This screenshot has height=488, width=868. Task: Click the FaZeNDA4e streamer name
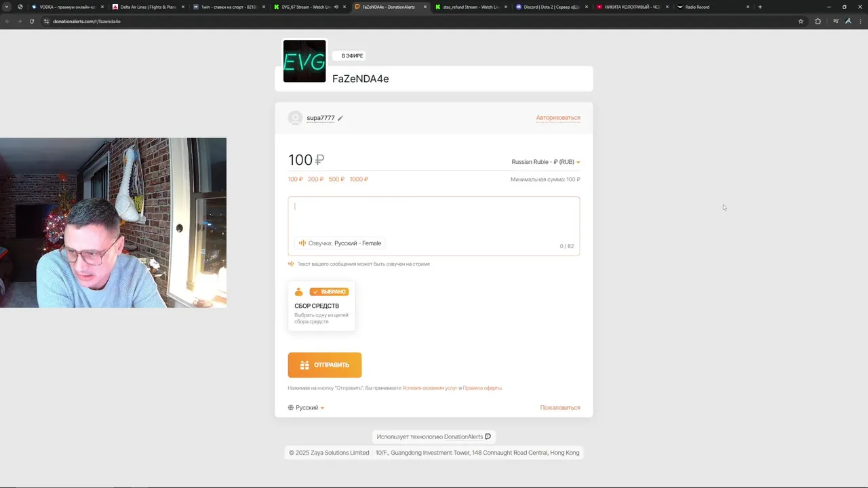[360, 79]
